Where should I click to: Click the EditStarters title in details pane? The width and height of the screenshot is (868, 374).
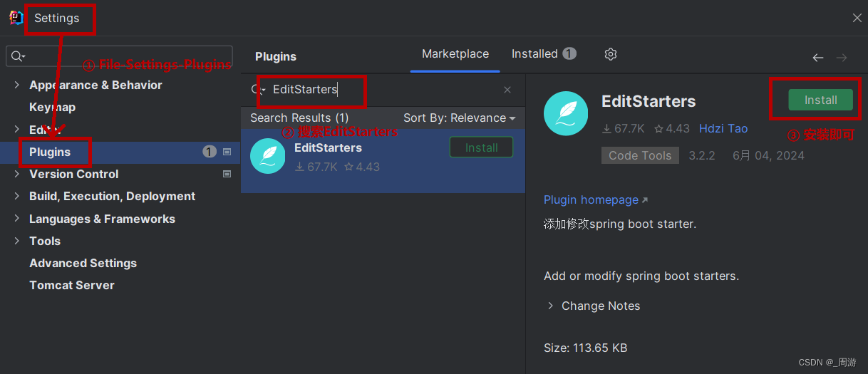click(649, 101)
